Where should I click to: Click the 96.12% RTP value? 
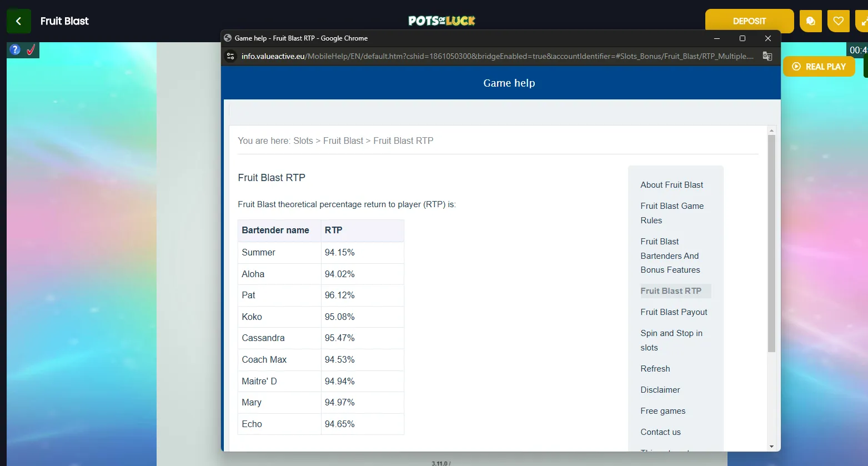[340, 295]
